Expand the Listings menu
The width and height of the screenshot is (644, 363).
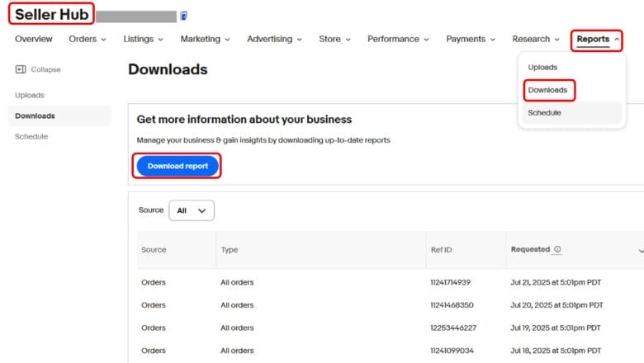click(143, 39)
